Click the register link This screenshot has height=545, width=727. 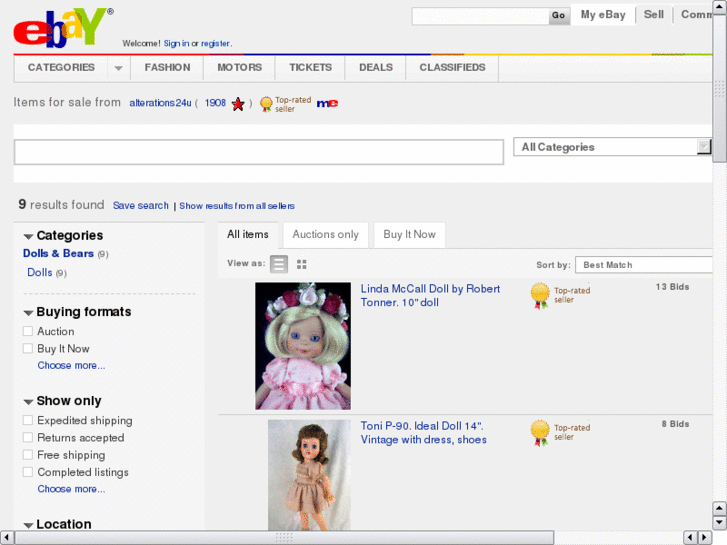tap(215, 44)
